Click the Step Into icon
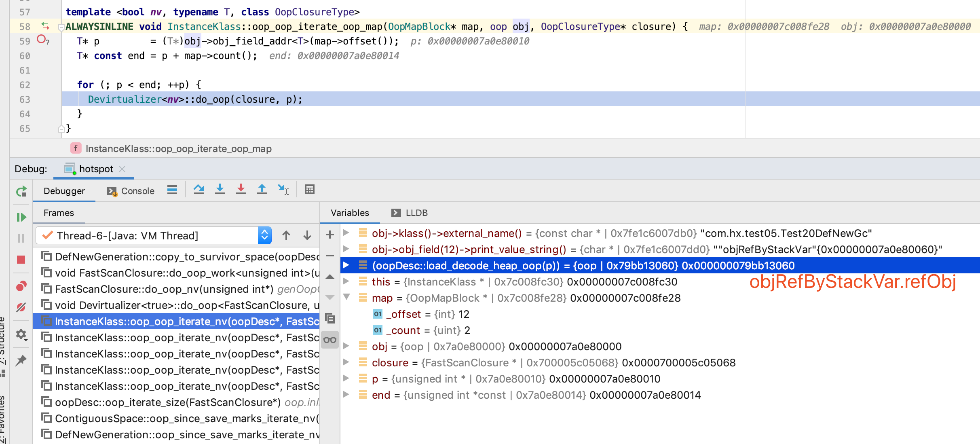This screenshot has height=444, width=980. point(220,190)
